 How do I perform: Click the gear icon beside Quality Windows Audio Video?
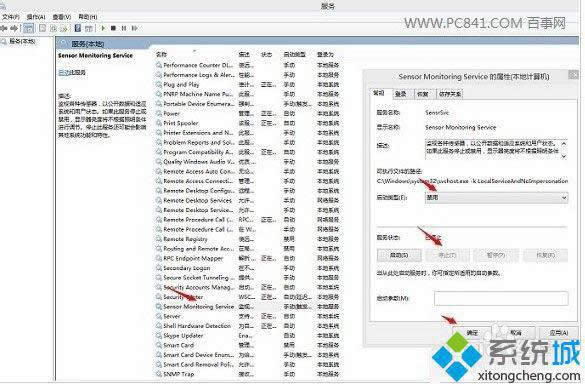pos(159,162)
